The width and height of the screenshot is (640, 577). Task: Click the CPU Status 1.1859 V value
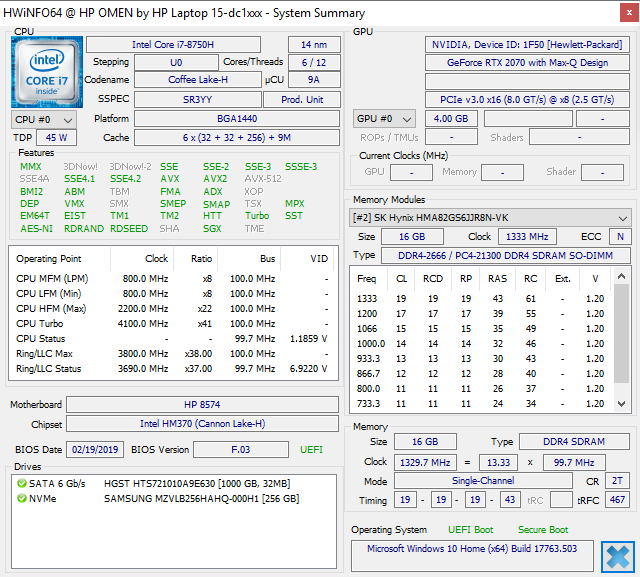click(x=309, y=339)
